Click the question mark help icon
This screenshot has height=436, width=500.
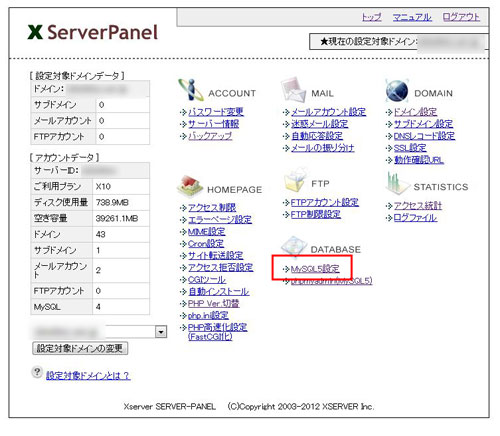pyautogui.click(x=37, y=372)
